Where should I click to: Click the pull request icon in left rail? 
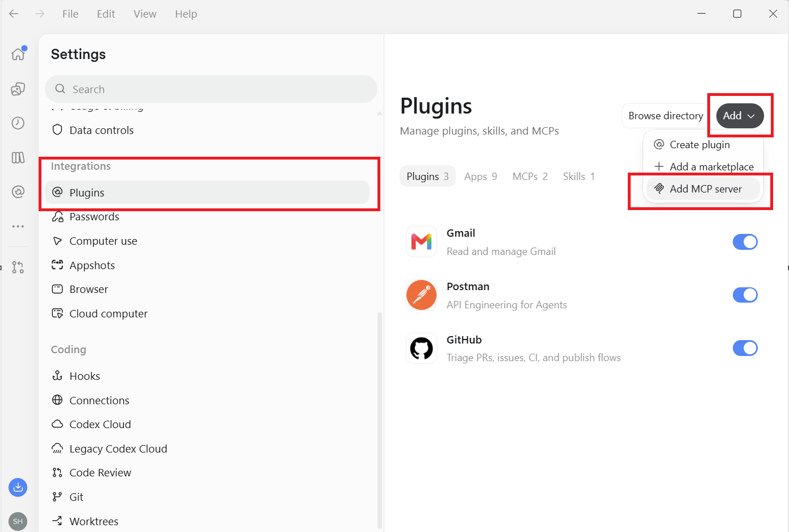point(18,267)
